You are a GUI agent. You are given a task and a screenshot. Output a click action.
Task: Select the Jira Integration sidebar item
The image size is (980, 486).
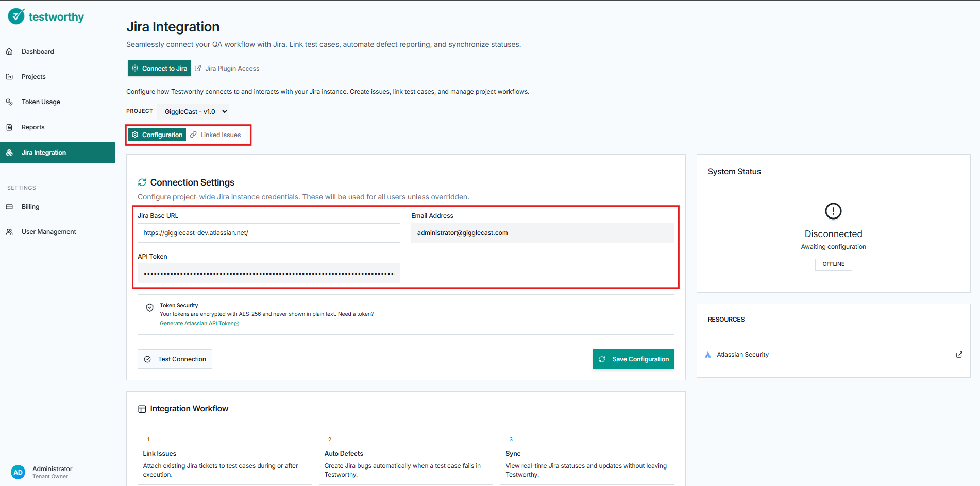pos(57,153)
